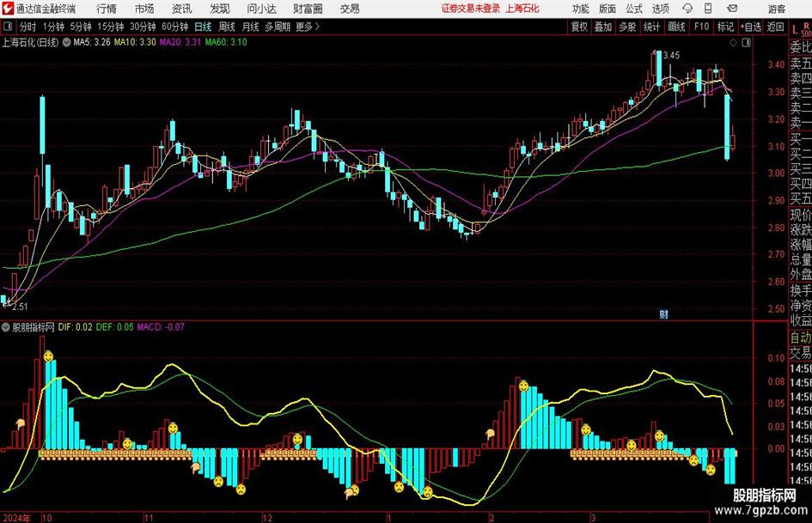Viewport: 812px width, 523px height.
Task: Click the MACD: -0.07 value
Action: pos(161,327)
